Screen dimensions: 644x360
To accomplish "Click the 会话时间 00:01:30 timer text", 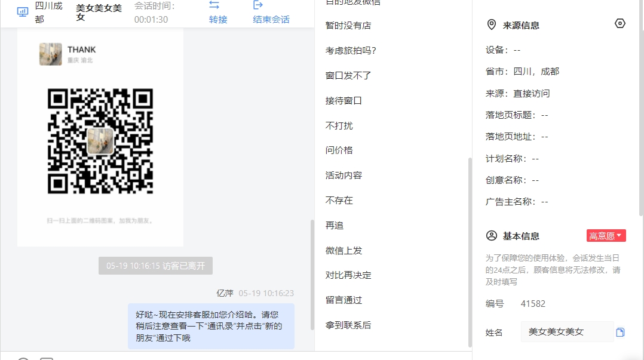I will coord(154,13).
